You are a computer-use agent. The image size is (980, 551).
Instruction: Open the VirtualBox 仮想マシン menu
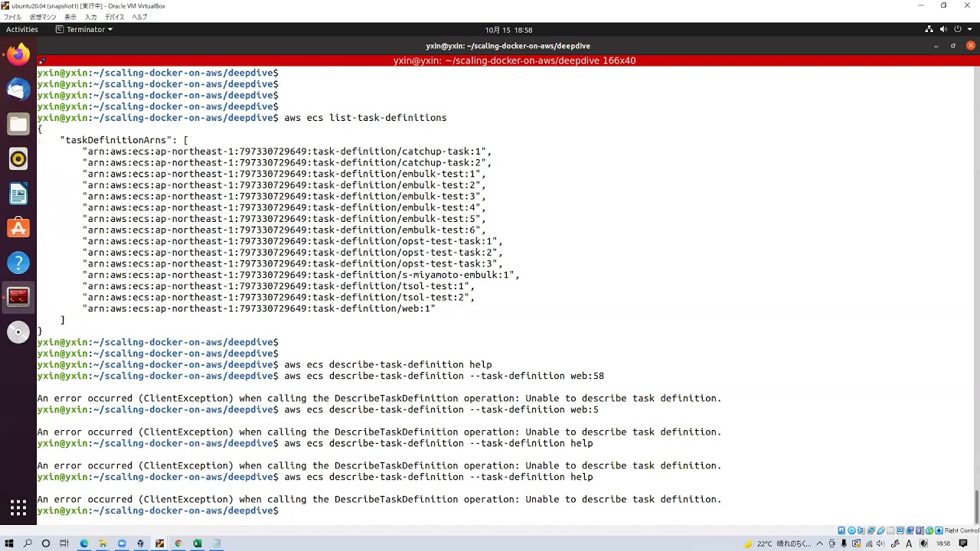click(x=43, y=17)
